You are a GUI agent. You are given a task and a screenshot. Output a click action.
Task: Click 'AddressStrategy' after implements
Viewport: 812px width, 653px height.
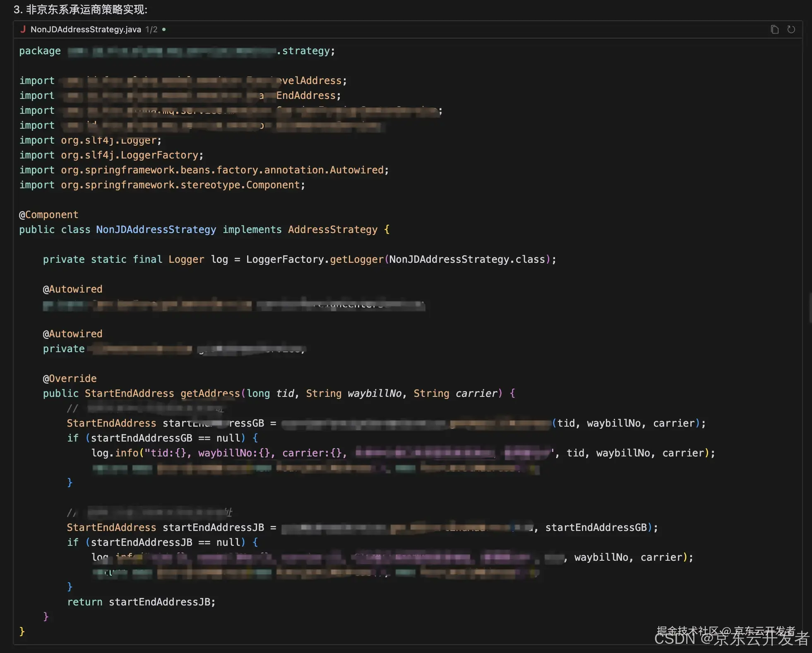pos(333,230)
